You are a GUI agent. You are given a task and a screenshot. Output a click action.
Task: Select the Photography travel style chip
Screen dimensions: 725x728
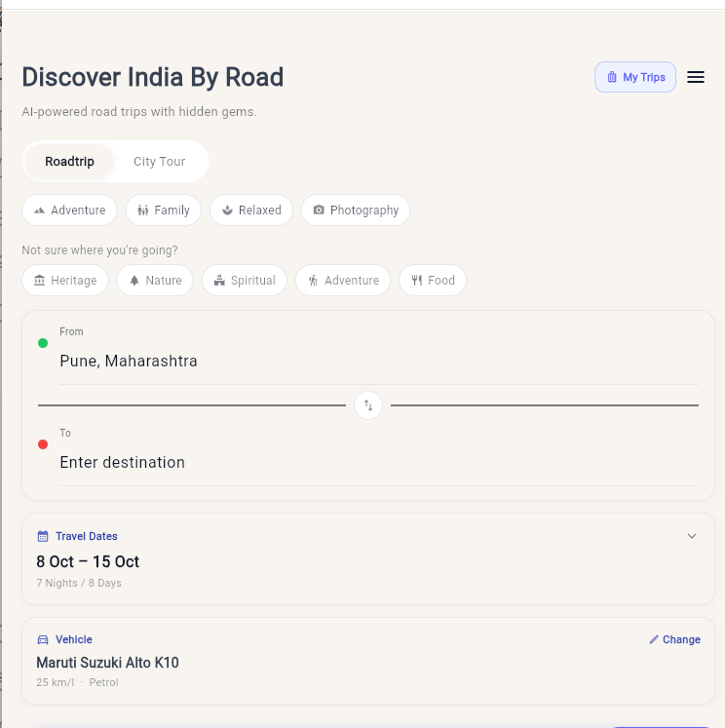pyautogui.click(x=356, y=211)
